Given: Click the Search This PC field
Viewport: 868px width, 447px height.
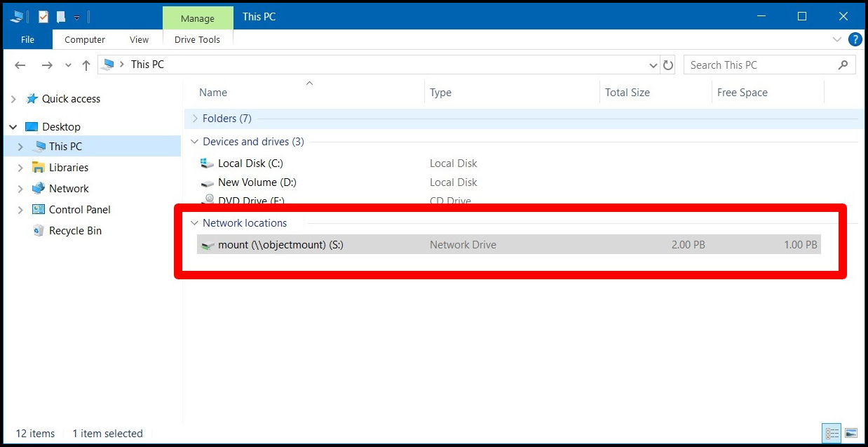Looking at the screenshot, I should coord(761,65).
